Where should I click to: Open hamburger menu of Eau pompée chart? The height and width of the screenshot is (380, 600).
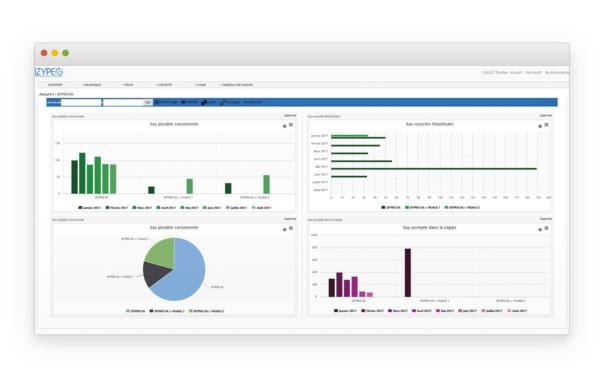point(546,228)
